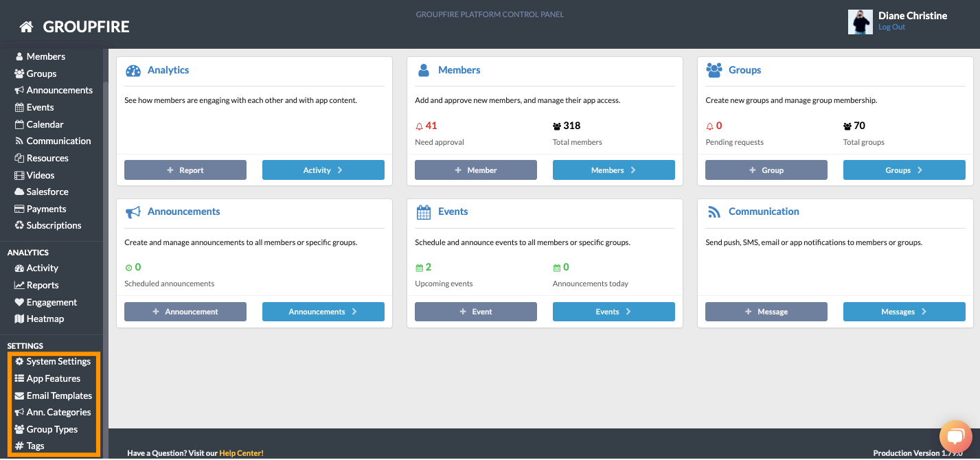Click the + Message button

(x=766, y=312)
